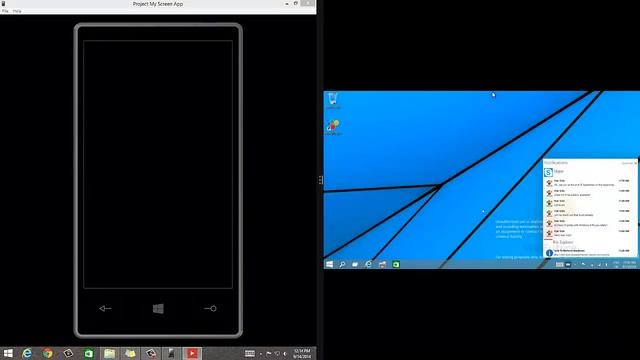Viewport: 640px width, 360px height.
Task: Open Start on the blue desktop taskbar
Action: [x=330, y=264]
